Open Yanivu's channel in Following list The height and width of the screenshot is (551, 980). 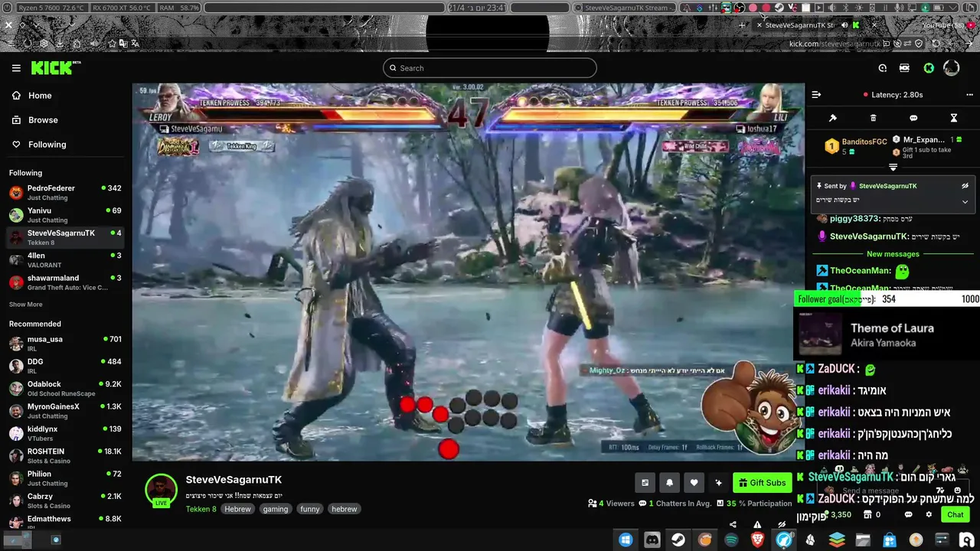tap(65, 215)
